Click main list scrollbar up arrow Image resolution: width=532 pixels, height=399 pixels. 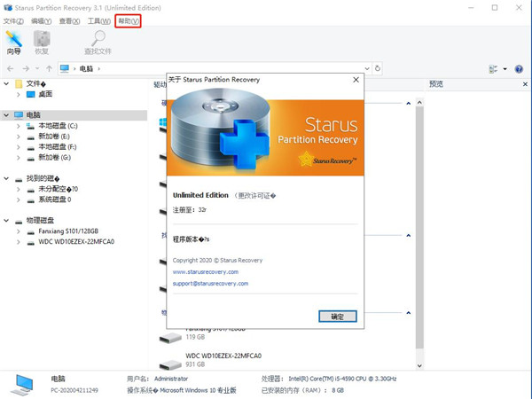pyautogui.click(x=419, y=103)
